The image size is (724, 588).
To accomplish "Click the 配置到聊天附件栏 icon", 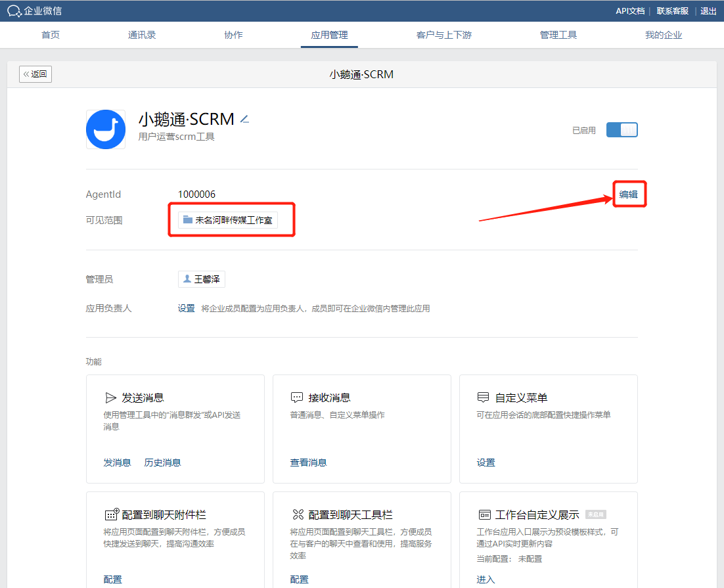I will [x=112, y=514].
